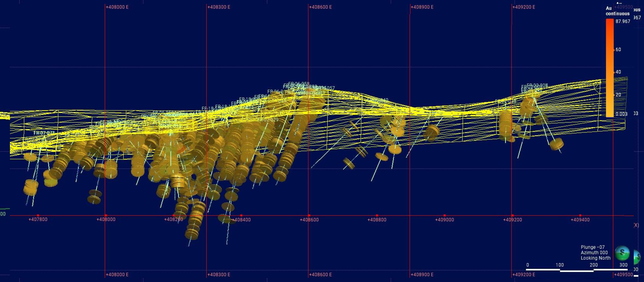Image resolution: width=644 pixels, height=282 pixels.
Task: Click the top +408000 E grid label
Action: (117, 7)
